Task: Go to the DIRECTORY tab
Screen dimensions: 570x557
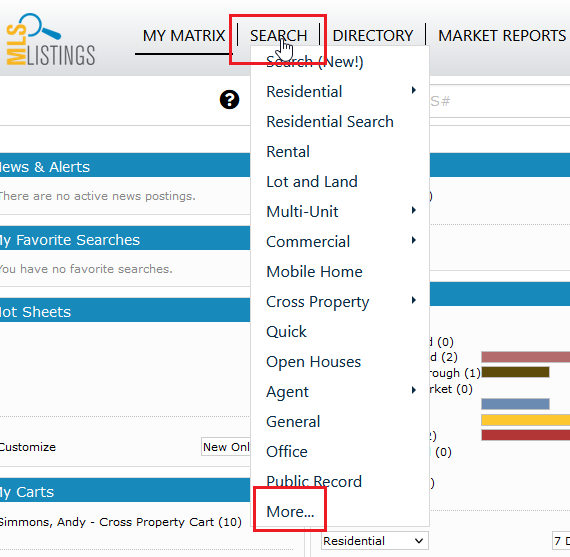Action: (373, 36)
